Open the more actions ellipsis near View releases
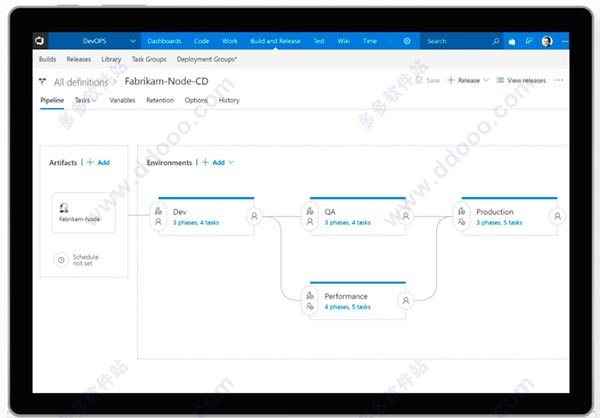Image resolution: width=600 pixels, height=418 pixels. (x=558, y=80)
